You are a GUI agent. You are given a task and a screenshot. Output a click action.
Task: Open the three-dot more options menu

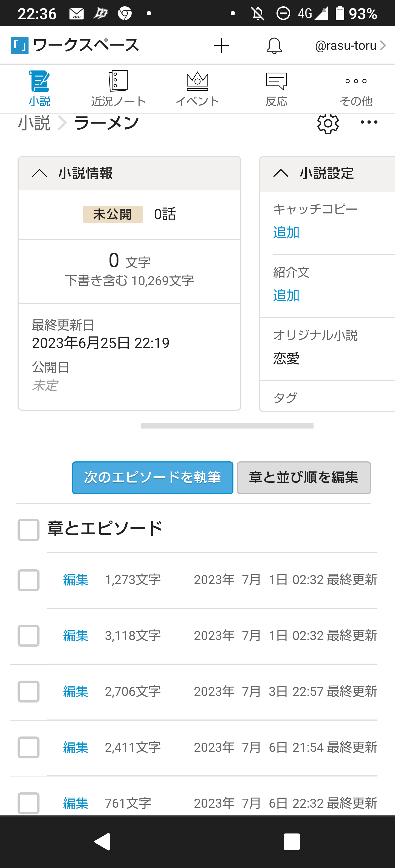tap(369, 122)
